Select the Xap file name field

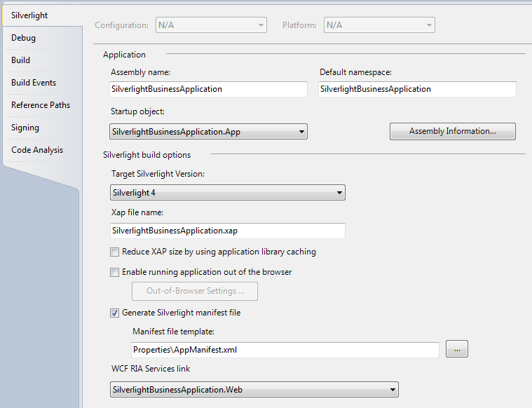[x=228, y=231]
